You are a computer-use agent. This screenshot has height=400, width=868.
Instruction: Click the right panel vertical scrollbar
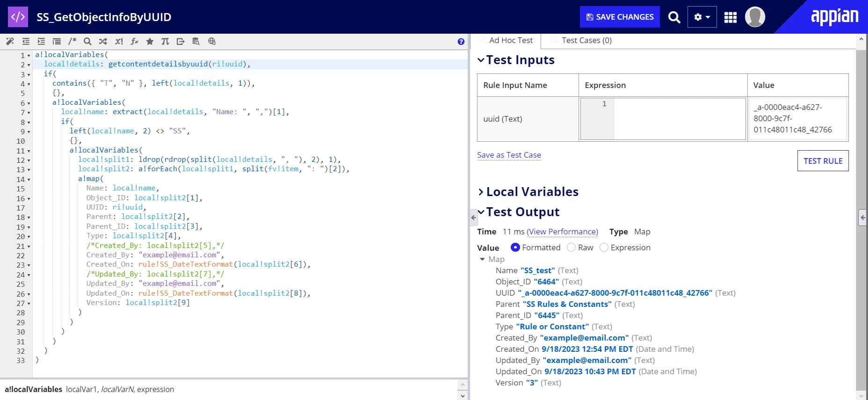pos(861,219)
